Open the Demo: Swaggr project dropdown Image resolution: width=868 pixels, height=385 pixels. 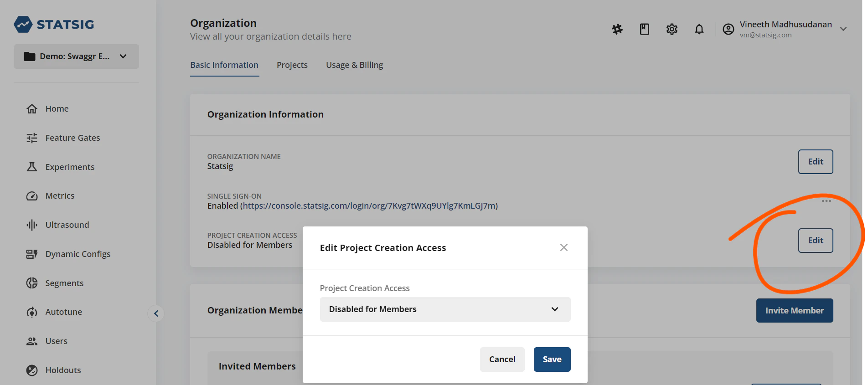[76, 56]
